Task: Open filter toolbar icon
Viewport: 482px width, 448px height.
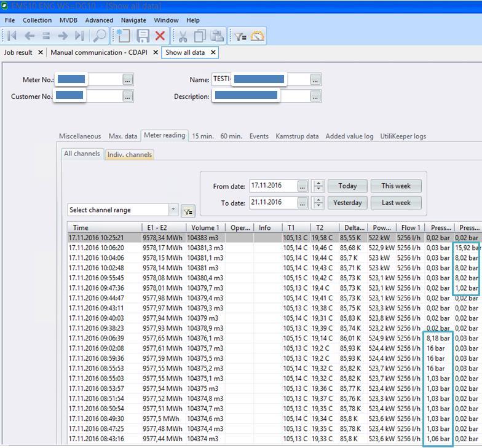Action: click(x=240, y=37)
